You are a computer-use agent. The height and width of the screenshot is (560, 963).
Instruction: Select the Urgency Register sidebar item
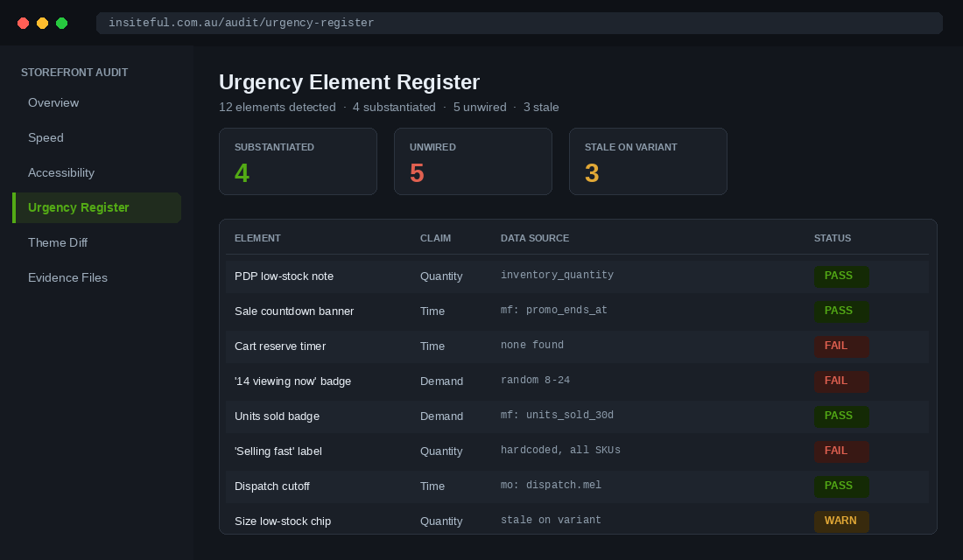click(96, 207)
